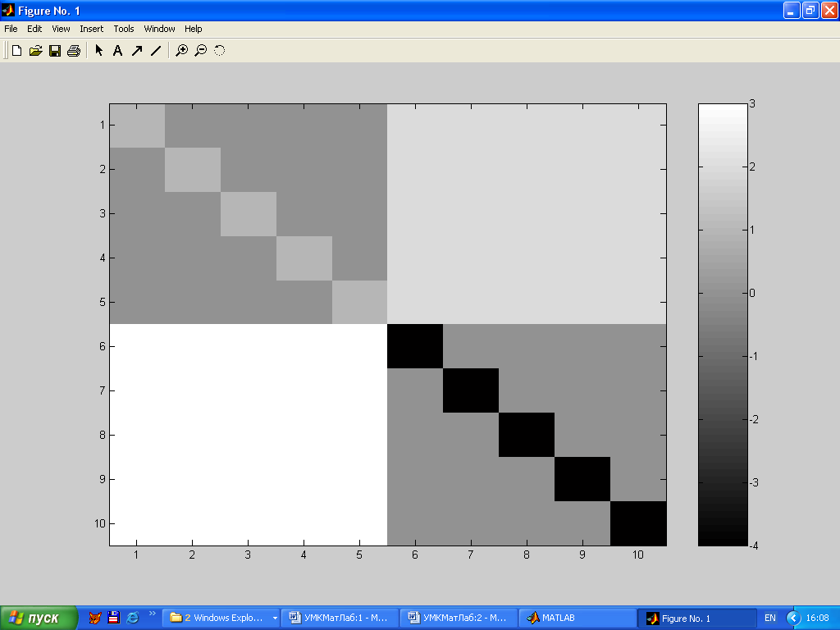The image size is (840, 630).
Task: Save the figure using the floppy disk icon
Action: coord(55,51)
